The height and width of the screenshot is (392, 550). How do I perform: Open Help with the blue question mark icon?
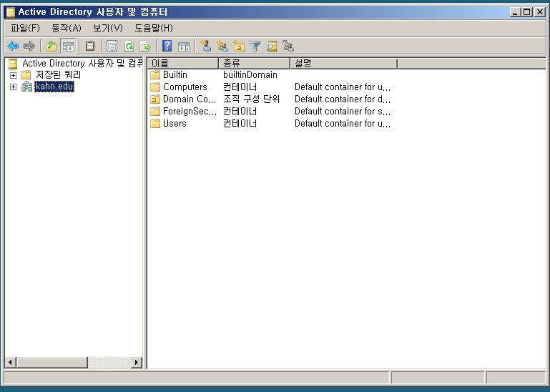167,46
